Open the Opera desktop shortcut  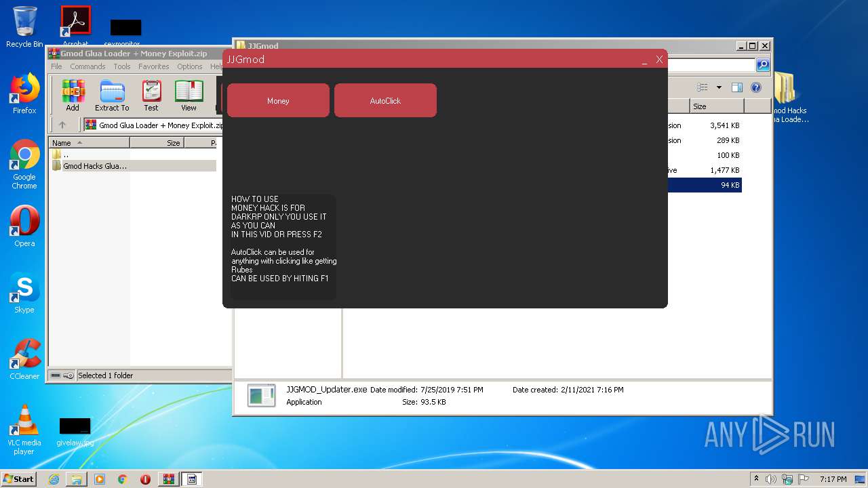(x=24, y=226)
